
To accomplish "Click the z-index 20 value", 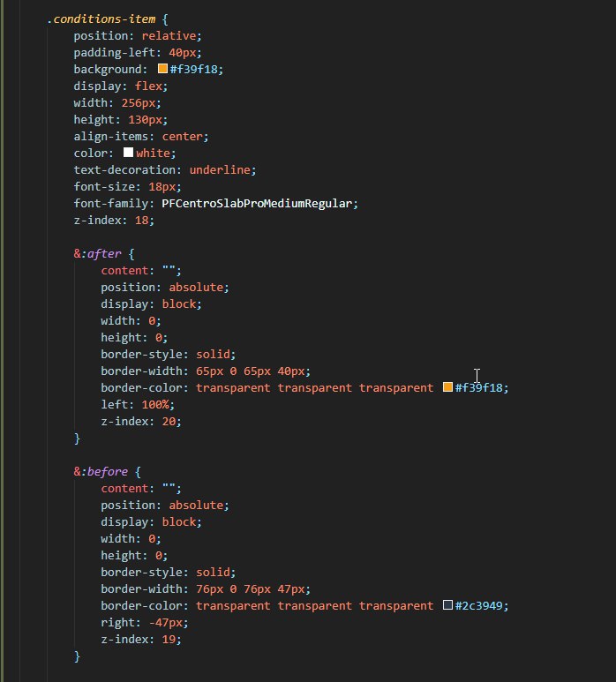I will (x=169, y=421).
